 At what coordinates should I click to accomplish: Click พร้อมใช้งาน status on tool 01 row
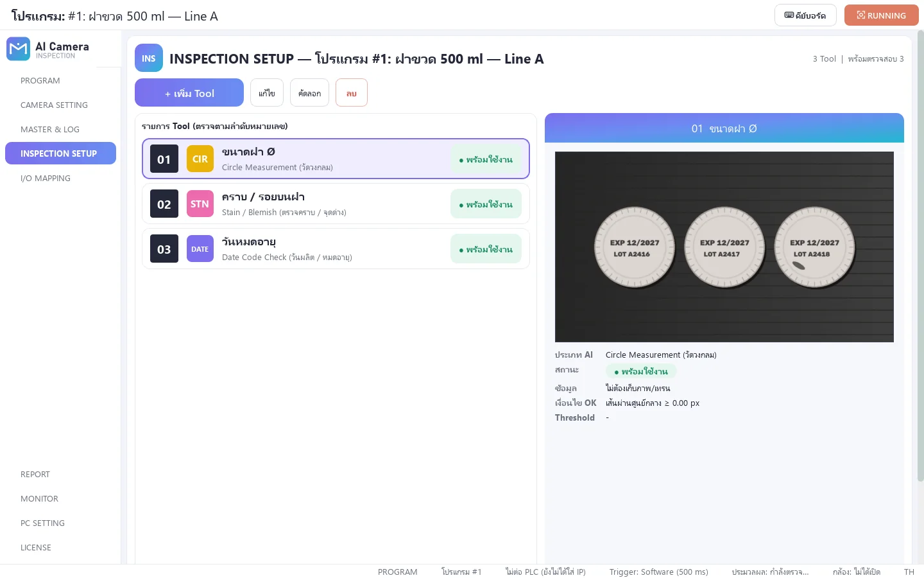pyautogui.click(x=486, y=159)
